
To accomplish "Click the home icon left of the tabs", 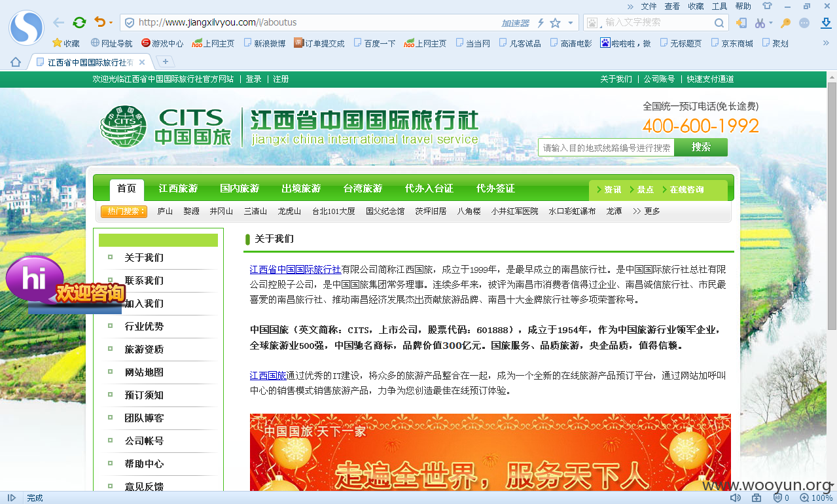I will [x=16, y=62].
